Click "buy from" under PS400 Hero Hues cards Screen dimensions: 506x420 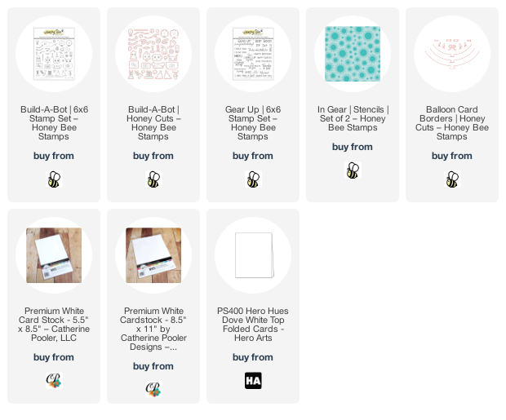253,357
